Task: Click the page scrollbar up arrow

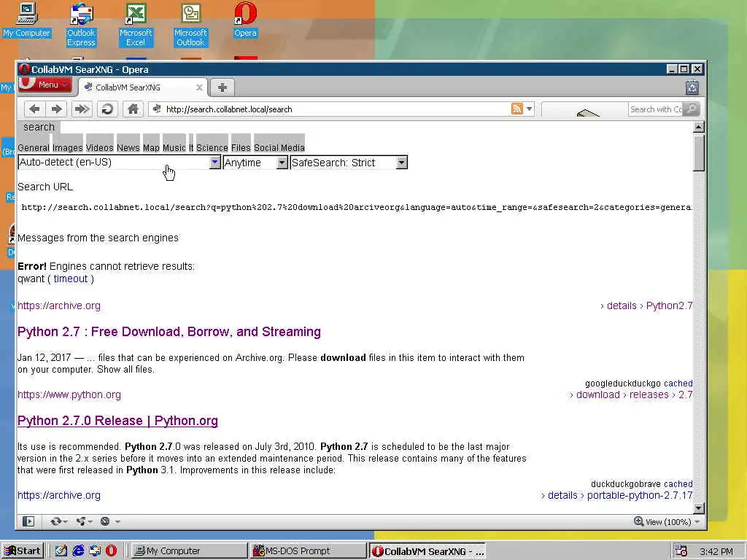Action: coord(698,127)
